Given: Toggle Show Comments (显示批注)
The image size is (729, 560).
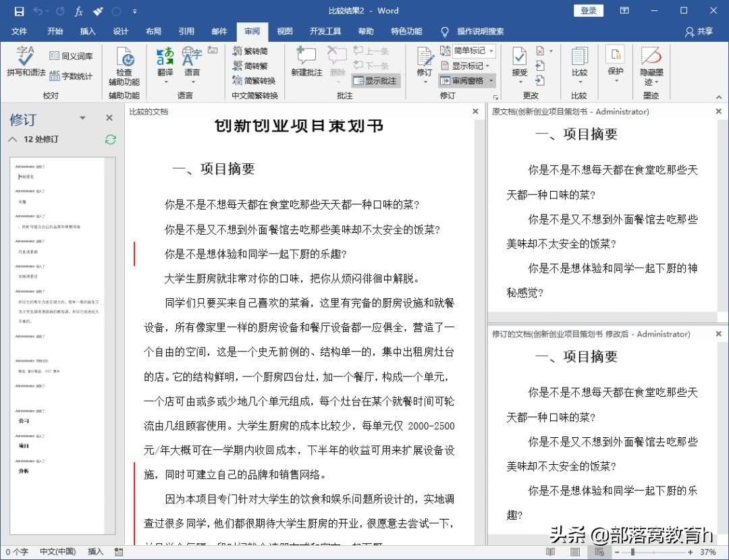Looking at the screenshot, I should [375, 81].
